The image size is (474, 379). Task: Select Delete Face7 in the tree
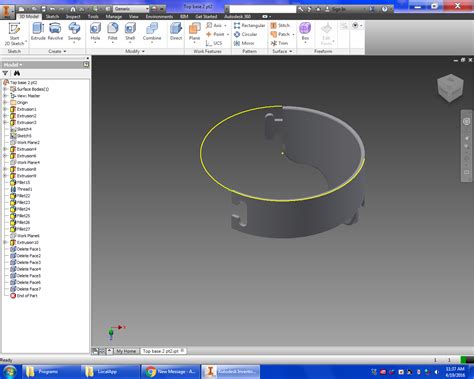tap(29, 289)
